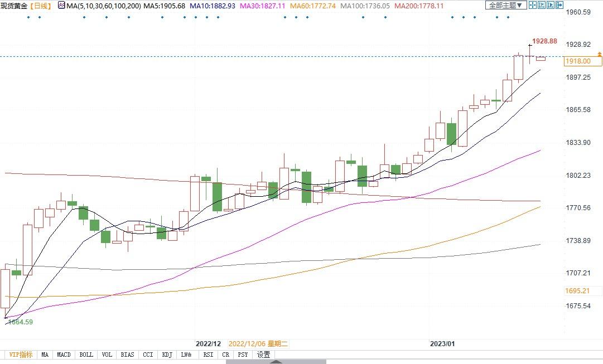Screen dimensions: 603x364
Task: Toggle the crosshair cursor icon
Action: pos(533,6)
